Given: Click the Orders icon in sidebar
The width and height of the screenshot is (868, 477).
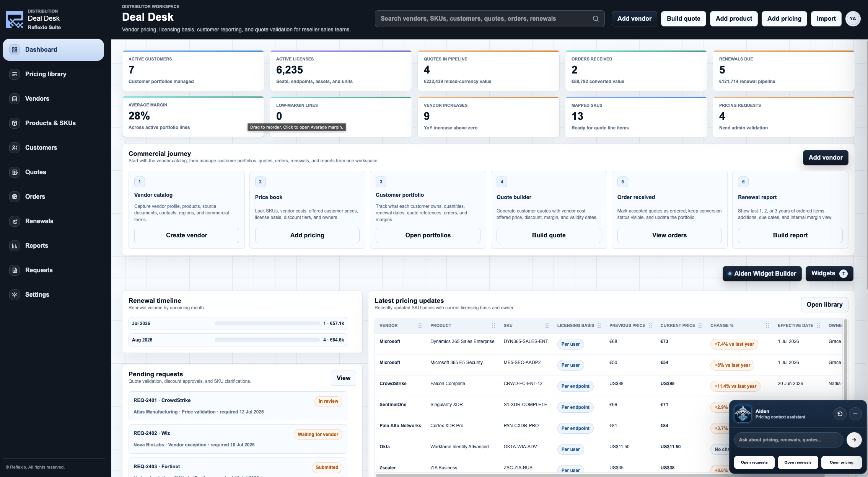Looking at the screenshot, I should click(x=15, y=197).
